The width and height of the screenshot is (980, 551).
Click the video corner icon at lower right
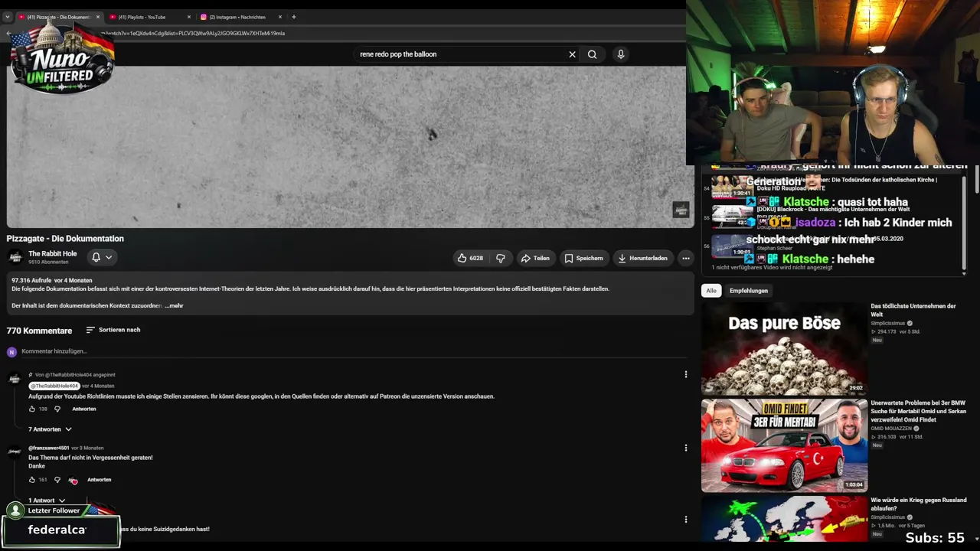(x=681, y=210)
